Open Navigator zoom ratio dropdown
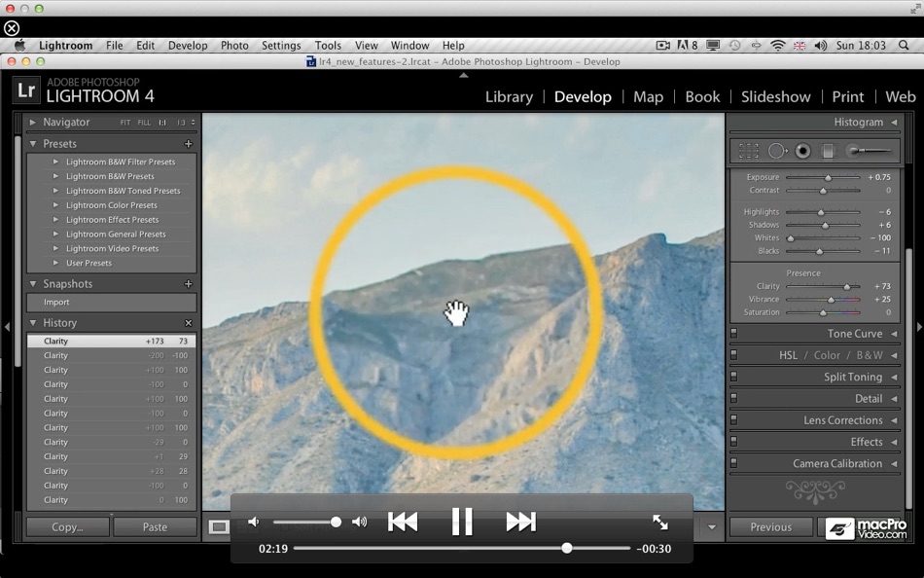Viewport: 924px width, 578px height. tap(193, 122)
